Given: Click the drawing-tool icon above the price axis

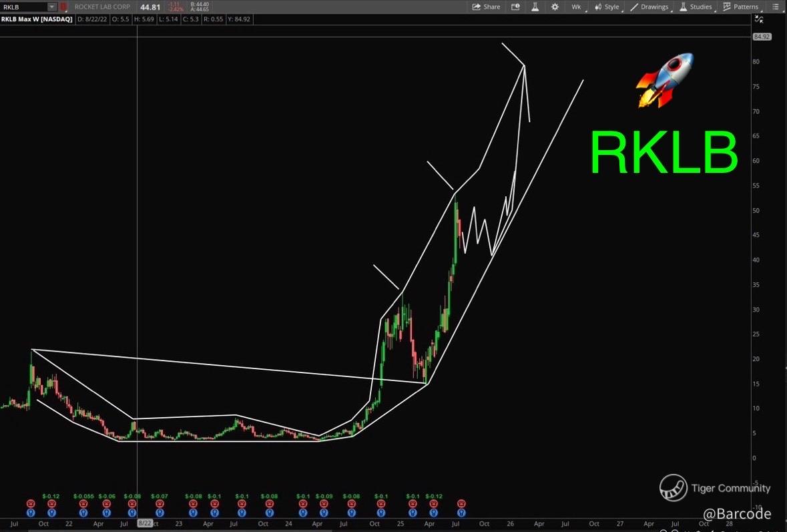Looking at the screenshot, I should 760,19.
